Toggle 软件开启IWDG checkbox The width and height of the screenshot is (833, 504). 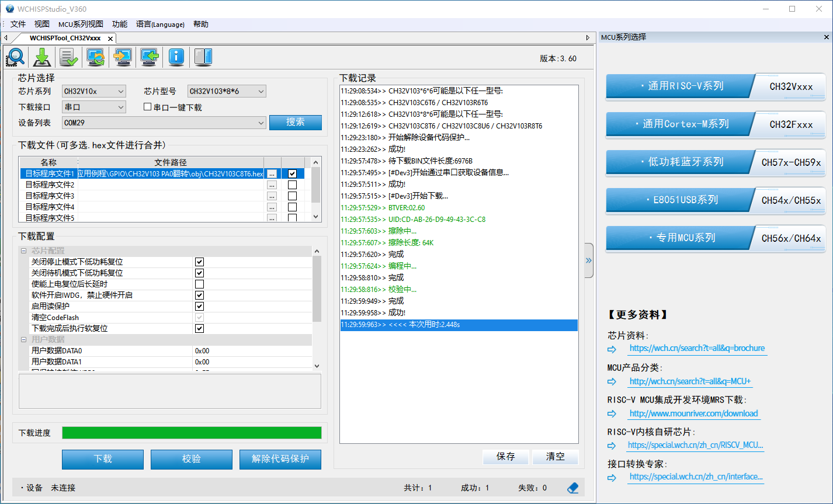coord(199,296)
